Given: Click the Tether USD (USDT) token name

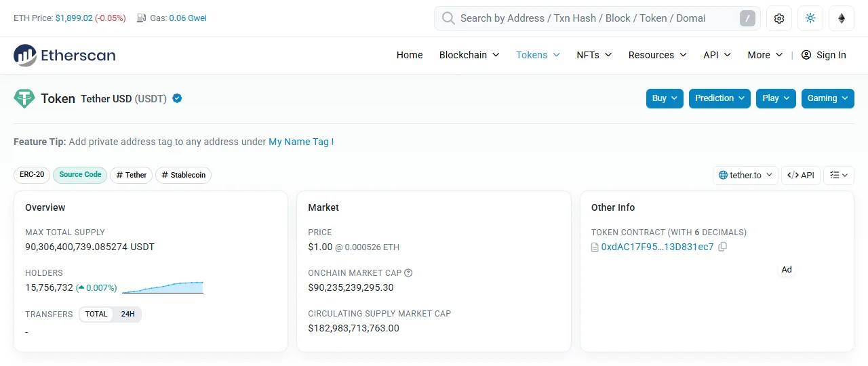Looking at the screenshot, I should click(x=123, y=99).
